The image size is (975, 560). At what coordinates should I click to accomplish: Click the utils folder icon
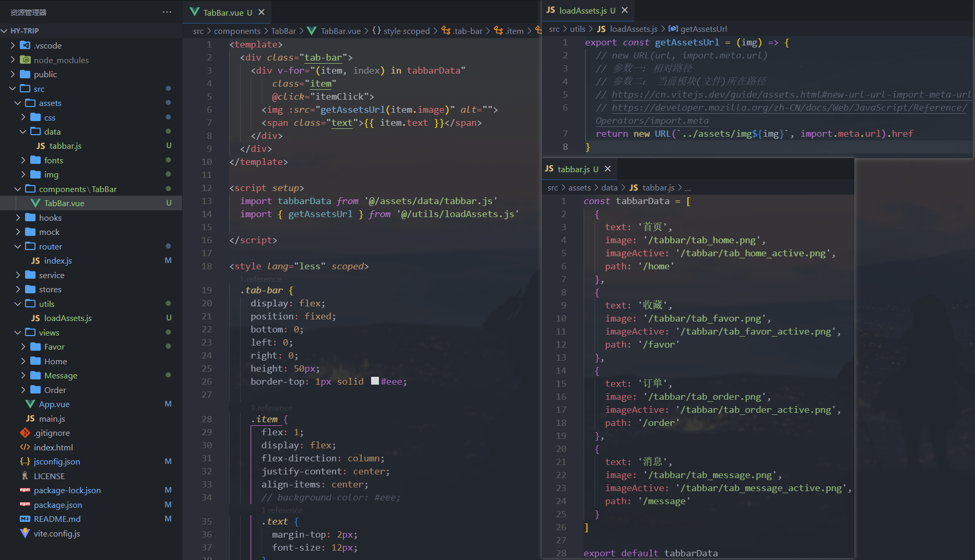click(x=30, y=304)
